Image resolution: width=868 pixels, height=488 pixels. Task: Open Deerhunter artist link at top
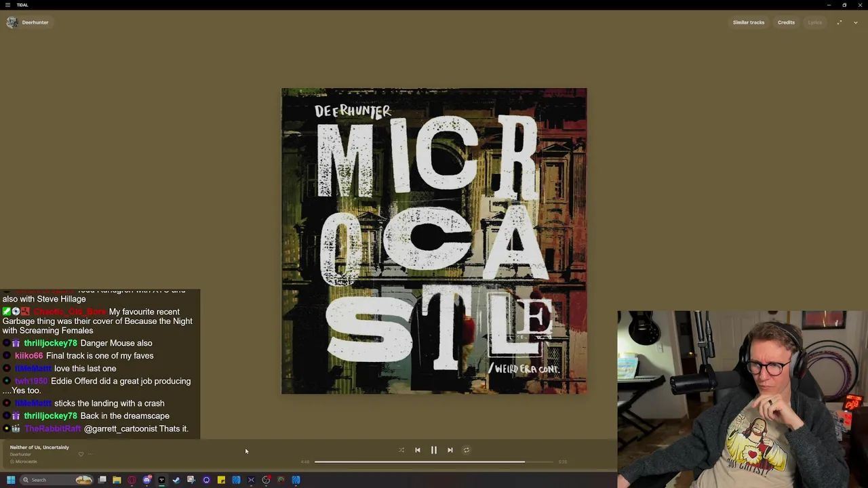35,22
